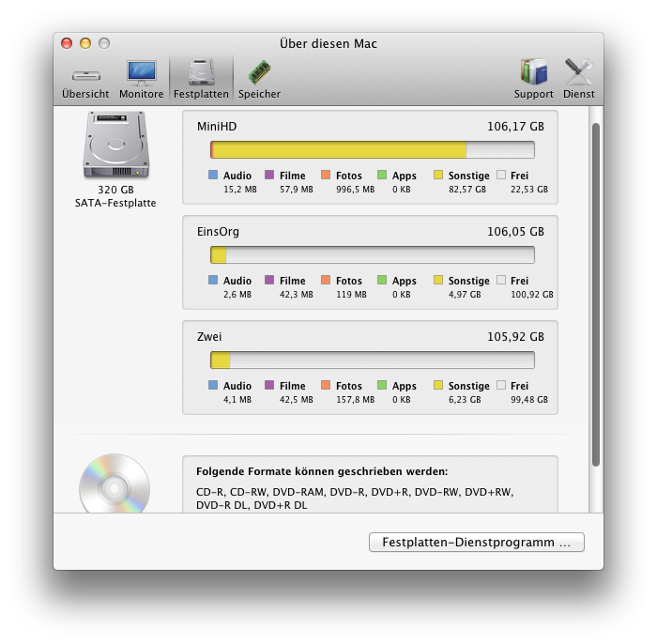Click the yellow Sonstige swatch under EinsOrg

(x=438, y=281)
